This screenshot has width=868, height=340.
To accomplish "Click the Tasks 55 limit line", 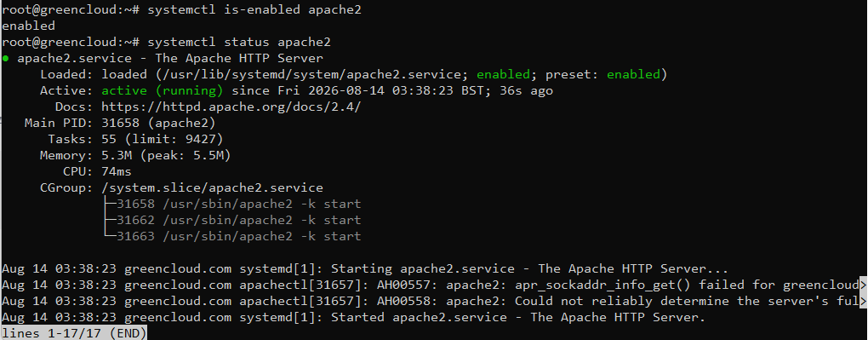I will click(x=135, y=139).
